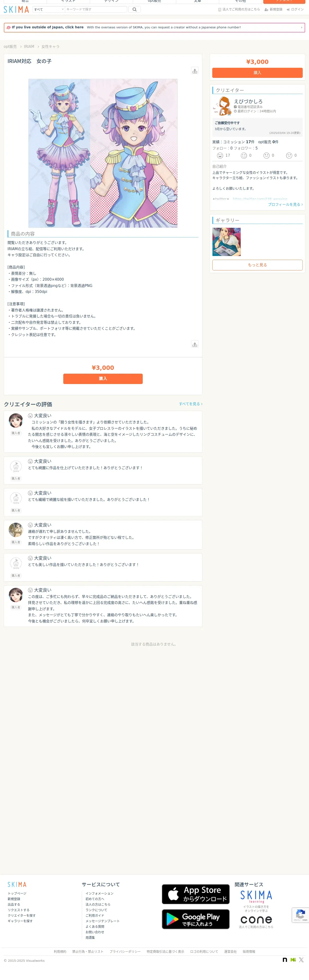Open the cone corporate service logo
The image size is (309, 980).
click(256, 919)
